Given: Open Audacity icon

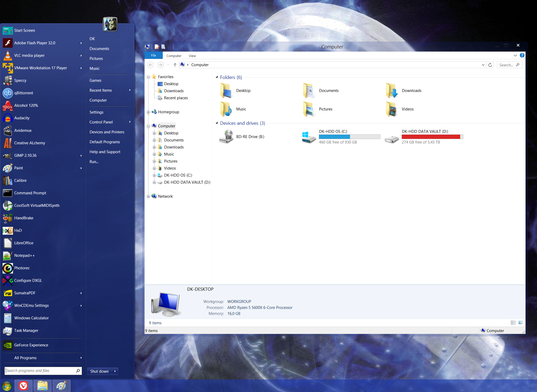Looking at the screenshot, I should [8, 118].
